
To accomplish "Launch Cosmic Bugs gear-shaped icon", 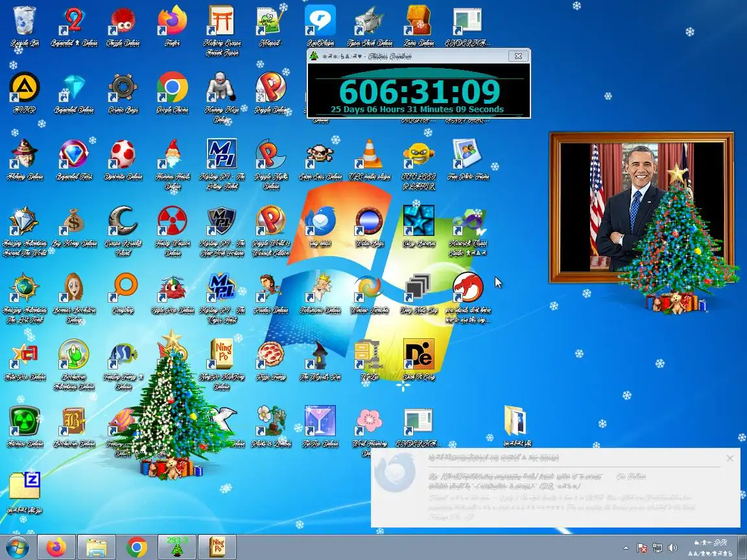I will (123, 87).
